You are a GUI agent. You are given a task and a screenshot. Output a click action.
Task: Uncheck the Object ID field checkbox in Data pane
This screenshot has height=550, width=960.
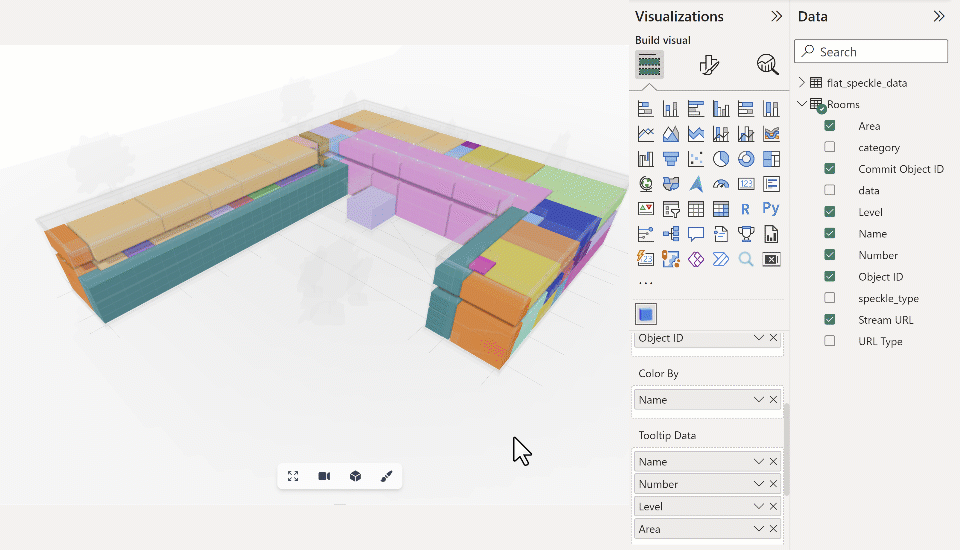click(x=830, y=276)
